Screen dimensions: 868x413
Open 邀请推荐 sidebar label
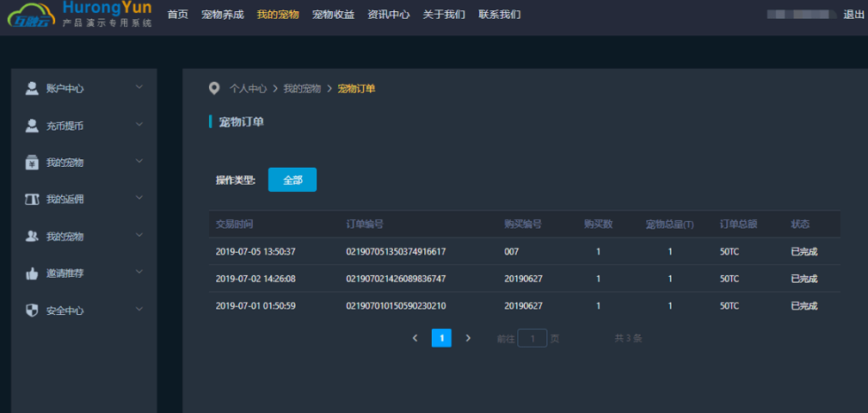click(65, 274)
